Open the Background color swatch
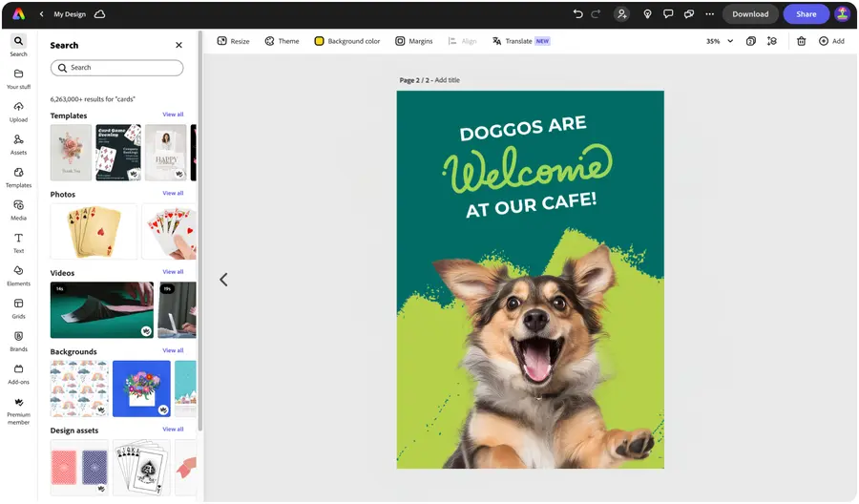Viewport: 859px width, 504px height. [347, 41]
